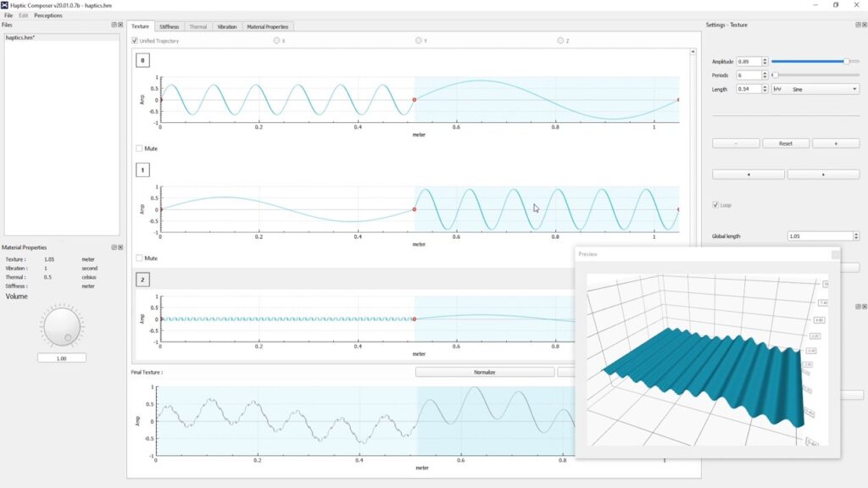Screen dimensions: 868x488
Task: Normalize the final texture
Action: [486, 371]
